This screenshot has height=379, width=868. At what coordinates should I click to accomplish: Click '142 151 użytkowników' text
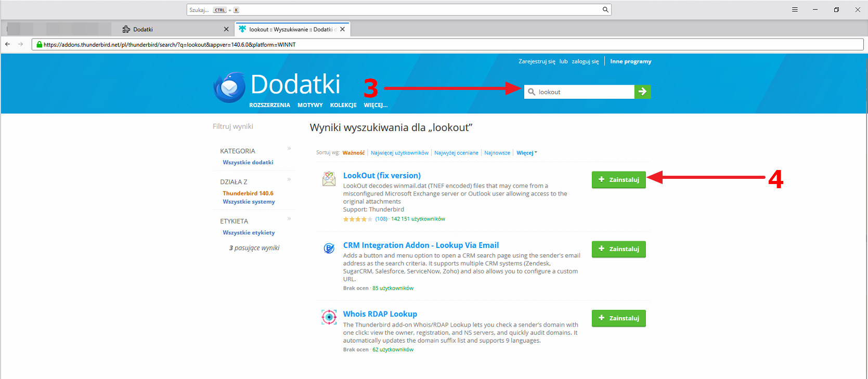coord(418,219)
